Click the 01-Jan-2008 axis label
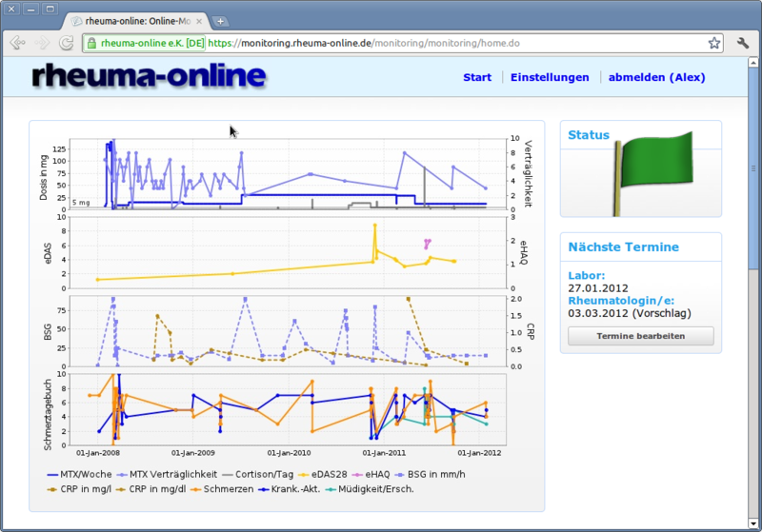 click(x=98, y=453)
